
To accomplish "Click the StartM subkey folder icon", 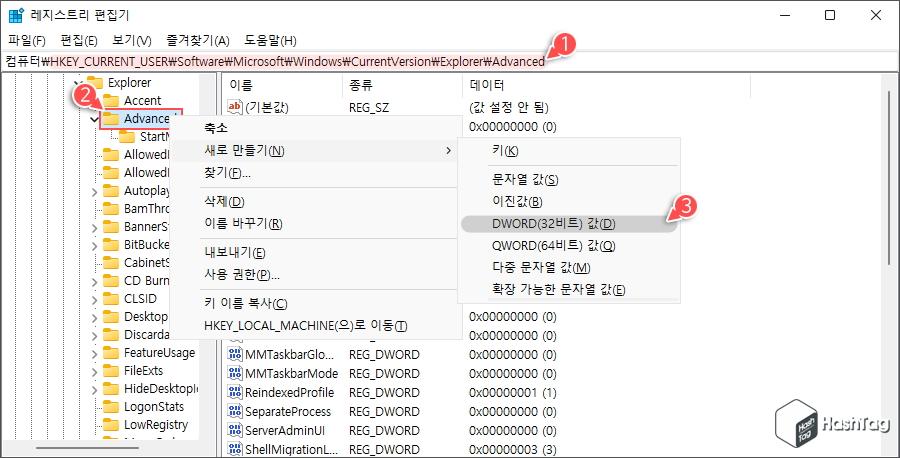I will (x=127, y=137).
